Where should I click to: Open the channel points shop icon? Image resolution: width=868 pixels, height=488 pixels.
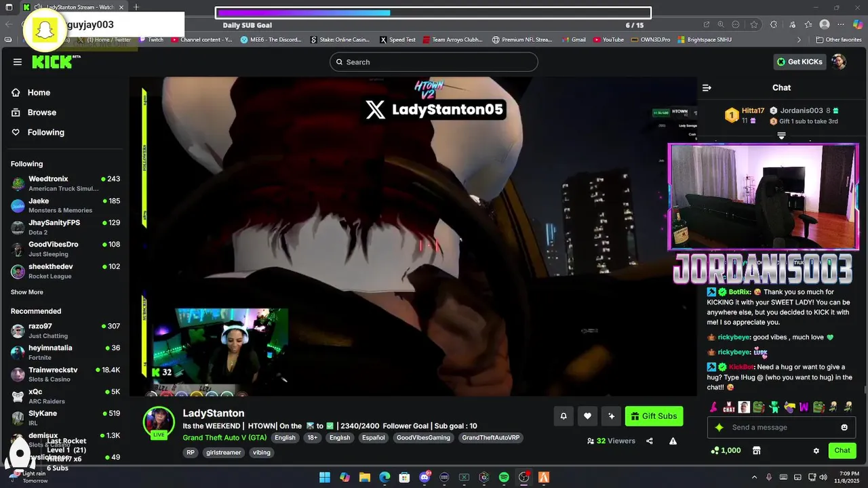[x=757, y=451]
